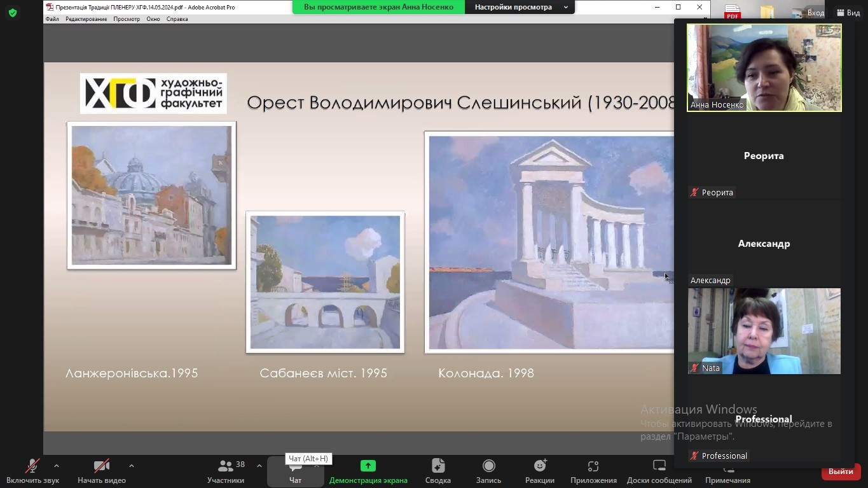Open Настройки просмотра view options dropdown
The image size is (868, 488).
click(x=520, y=7)
